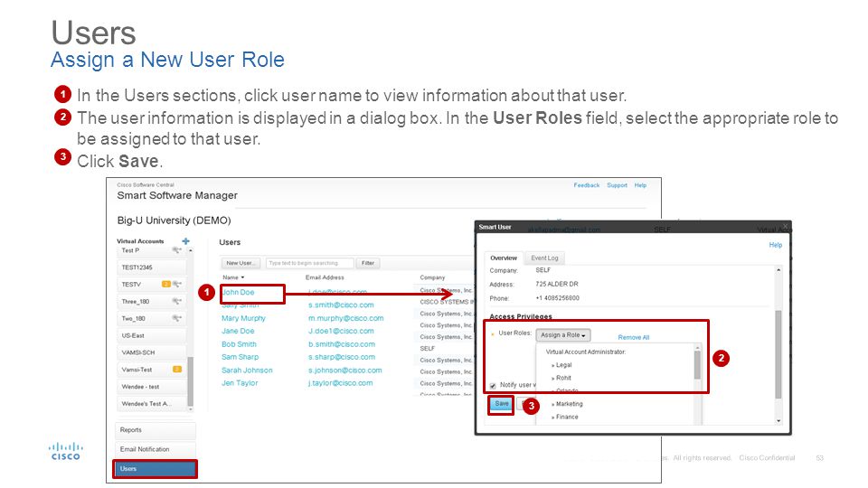Open the Help link in page header
Image resolution: width=868 pixels, height=488 pixels.
(x=640, y=185)
